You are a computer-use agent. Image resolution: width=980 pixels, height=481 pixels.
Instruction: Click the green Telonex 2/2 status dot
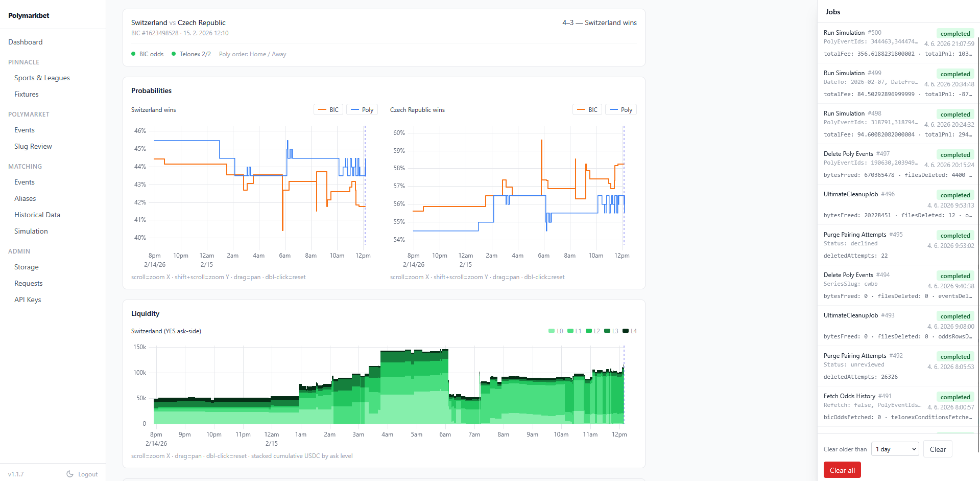point(174,54)
